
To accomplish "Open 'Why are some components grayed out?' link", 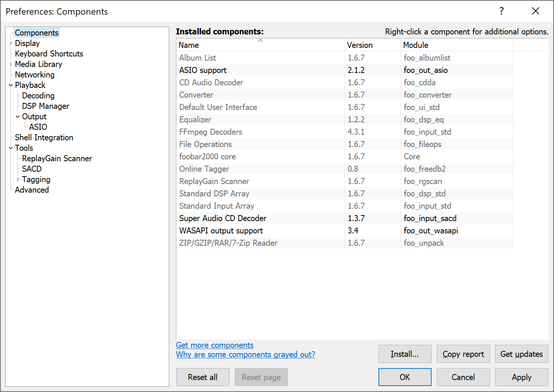I will tap(246, 355).
